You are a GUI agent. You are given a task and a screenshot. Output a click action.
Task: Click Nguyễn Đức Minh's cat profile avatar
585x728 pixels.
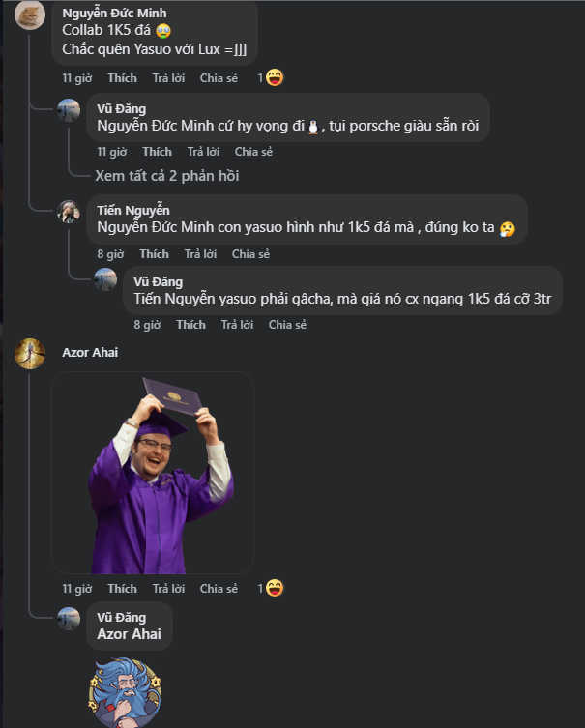click(x=30, y=16)
